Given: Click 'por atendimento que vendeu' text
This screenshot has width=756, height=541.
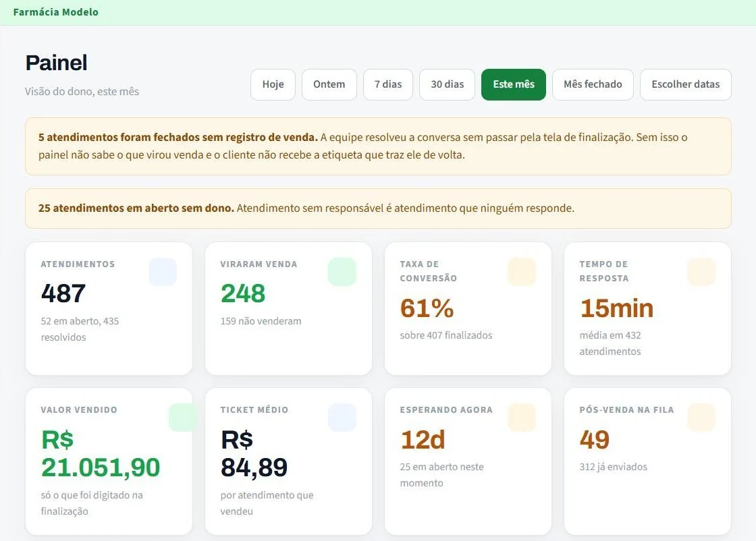Looking at the screenshot, I should tap(267, 503).
